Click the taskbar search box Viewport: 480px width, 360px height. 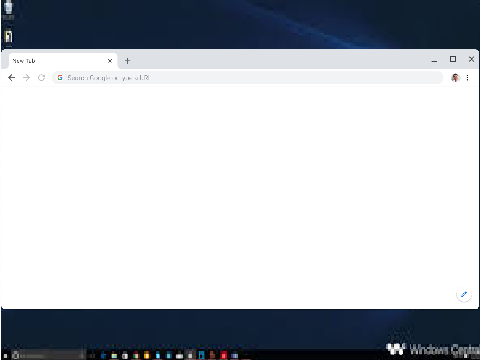(x=48, y=356)
